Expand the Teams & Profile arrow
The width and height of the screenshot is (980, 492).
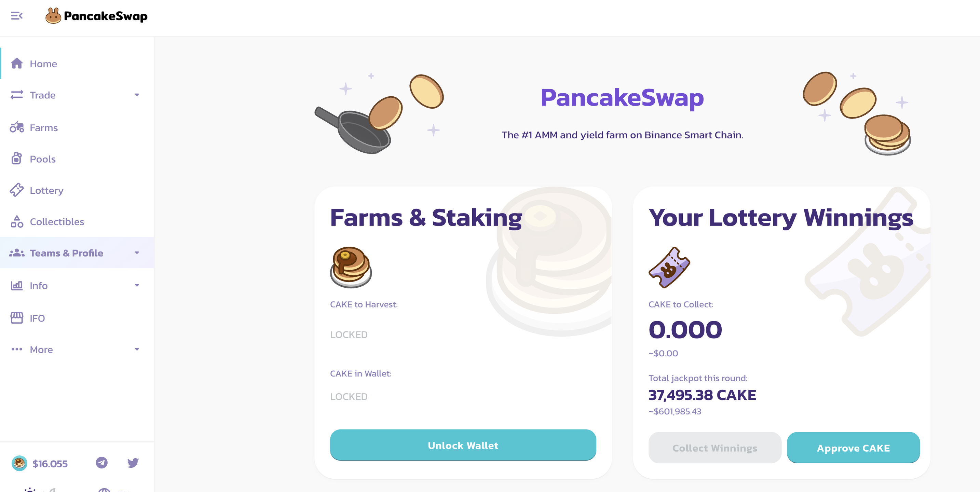click(137, 252)
